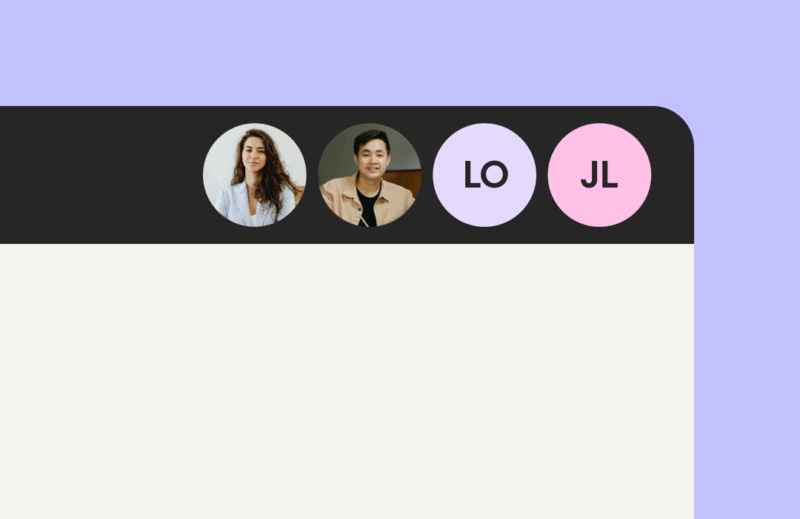Click the purple background above the window
Screen dimensions: 800x519
[x=400, y=53]
